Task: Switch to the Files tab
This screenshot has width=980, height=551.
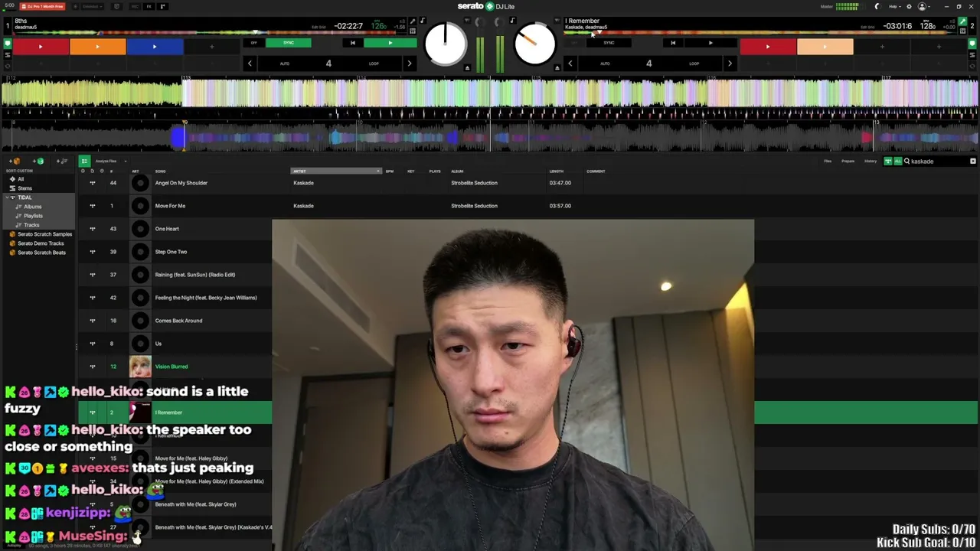Action: click(x=828, y=161)
